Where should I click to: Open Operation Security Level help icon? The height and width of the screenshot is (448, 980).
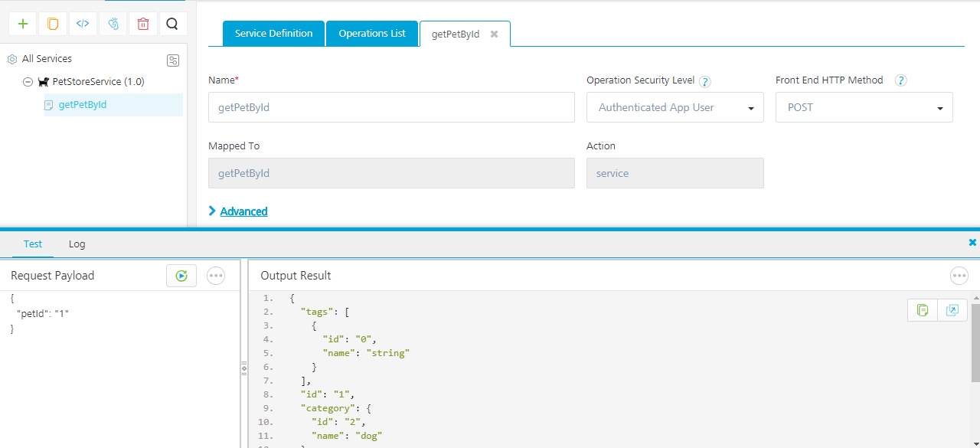[x=704, y=81]
